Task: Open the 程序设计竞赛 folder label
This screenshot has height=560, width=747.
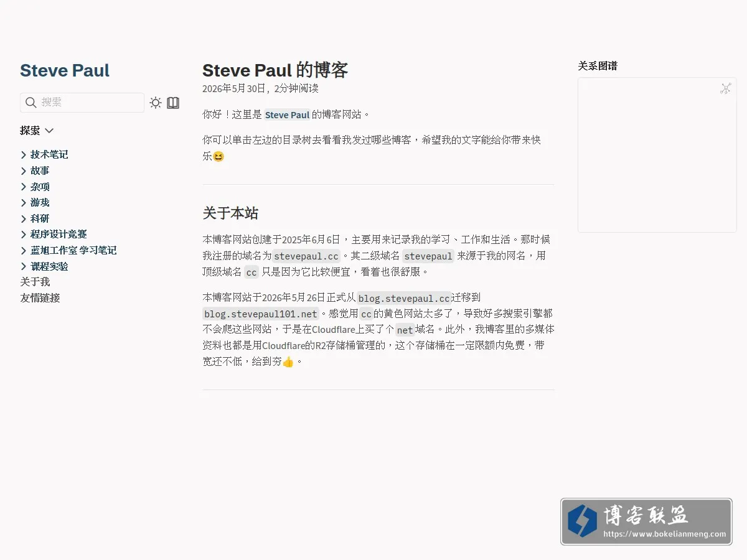Action: [59, 235]
